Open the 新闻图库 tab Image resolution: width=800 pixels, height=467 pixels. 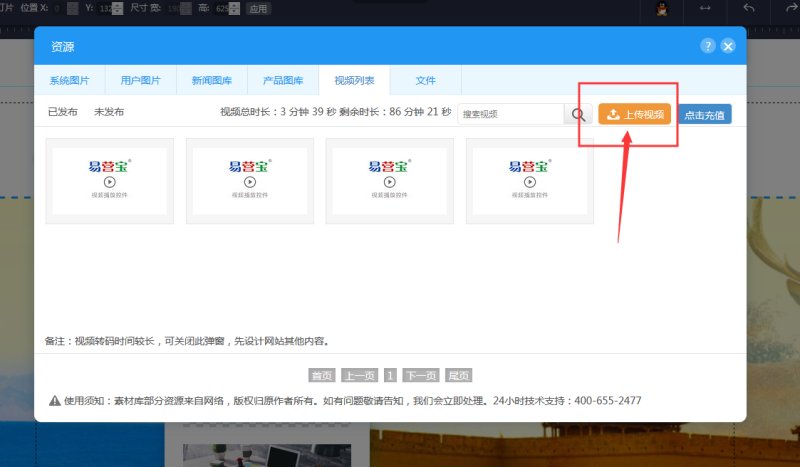[x=211, y=80]
